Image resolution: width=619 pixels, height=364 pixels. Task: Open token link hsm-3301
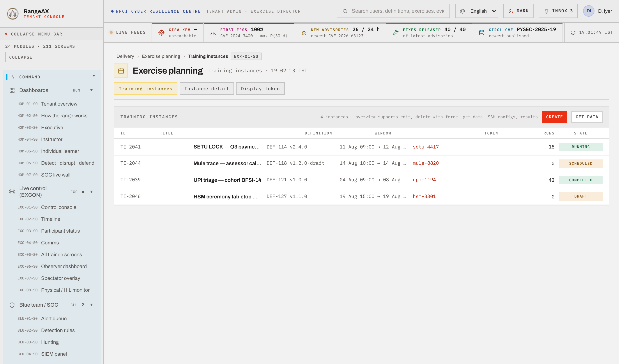pyautogui.click(x=424, y=196)
